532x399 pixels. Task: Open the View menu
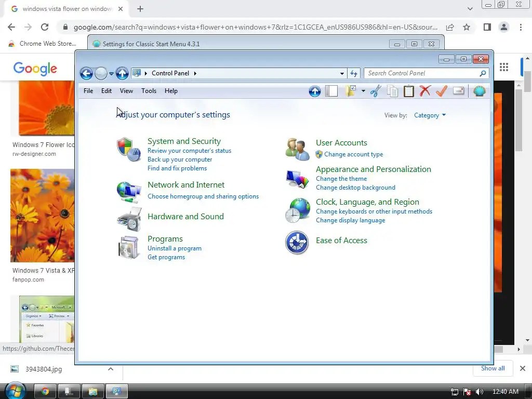point(126,91)
